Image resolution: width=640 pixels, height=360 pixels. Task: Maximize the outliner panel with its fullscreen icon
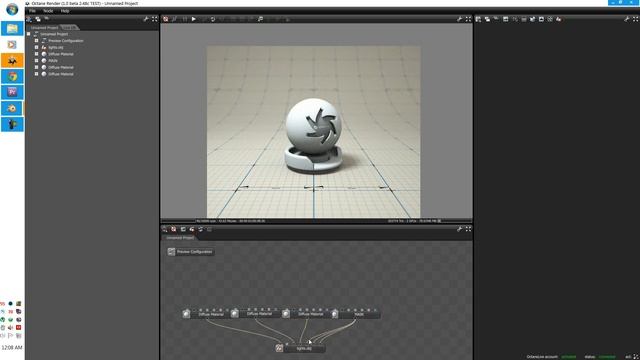point(155,19)
